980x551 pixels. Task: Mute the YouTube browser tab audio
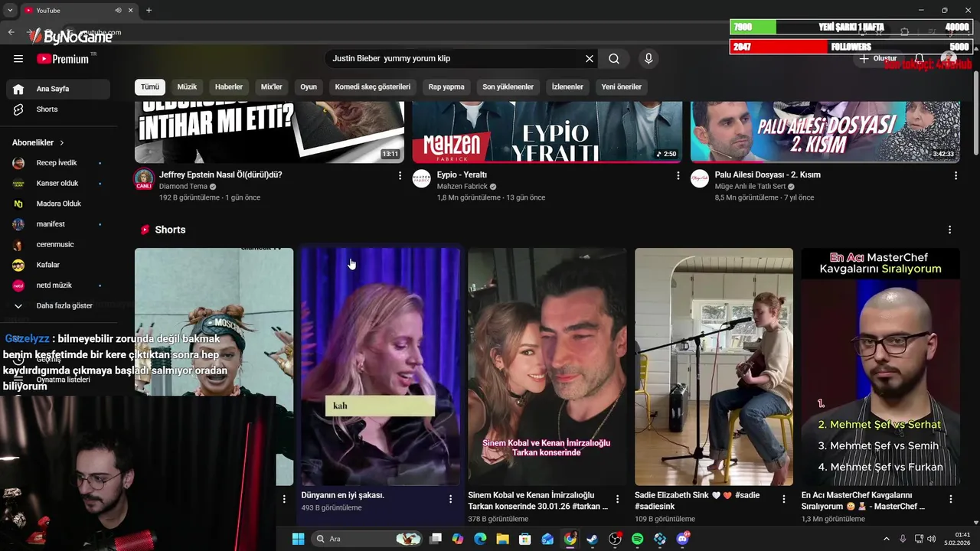tap(119, 10)
